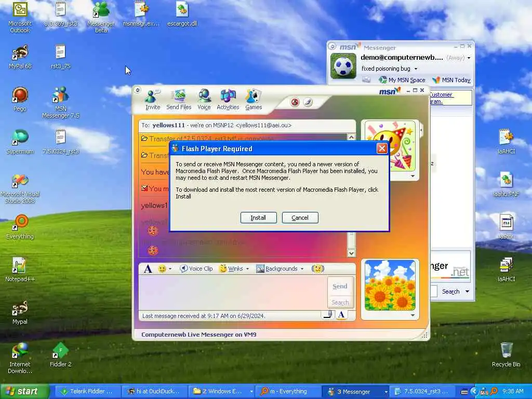Collapse the display picture side panel
Viewport: 532px width, 399px height.
click(421, 129)
